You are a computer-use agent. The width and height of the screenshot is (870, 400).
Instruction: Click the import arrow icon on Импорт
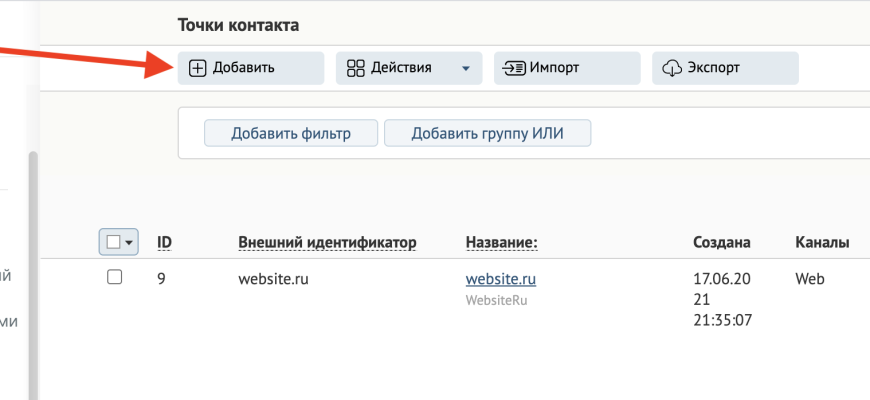[514, 68]
